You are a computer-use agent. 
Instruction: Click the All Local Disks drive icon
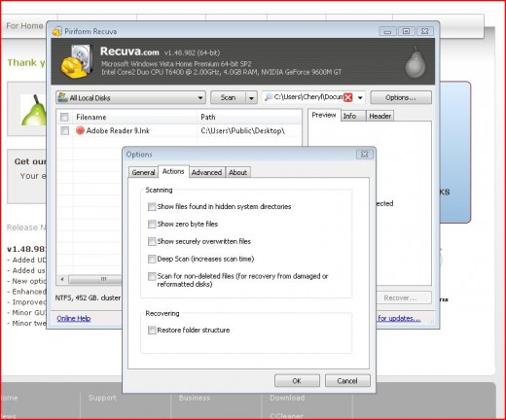click(x=62, y=97)
